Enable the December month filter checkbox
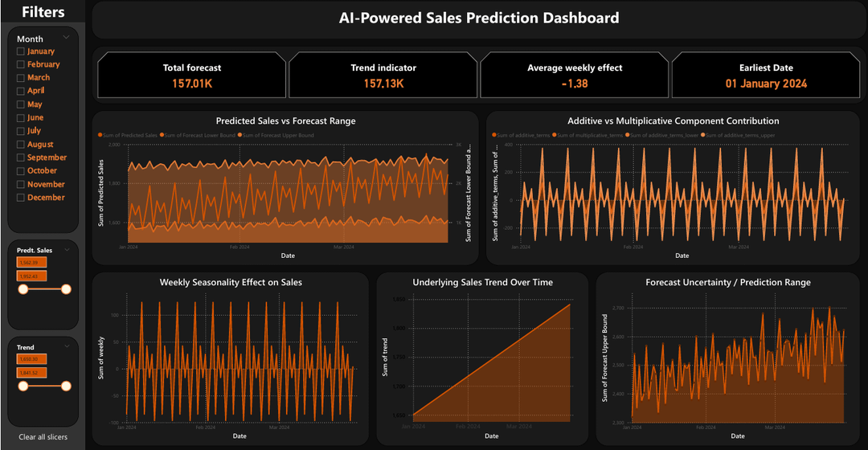The image size is (868, 450). pyautogui.click(x=20, y=198)
